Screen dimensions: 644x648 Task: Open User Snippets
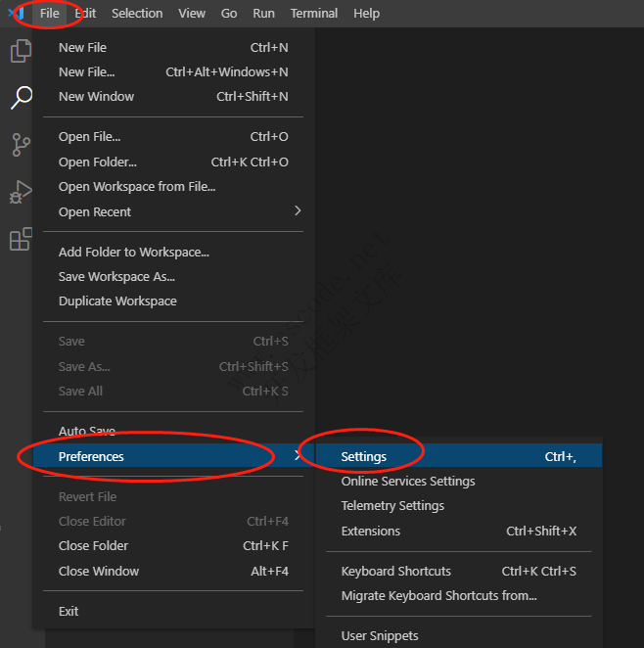(458, 636)
